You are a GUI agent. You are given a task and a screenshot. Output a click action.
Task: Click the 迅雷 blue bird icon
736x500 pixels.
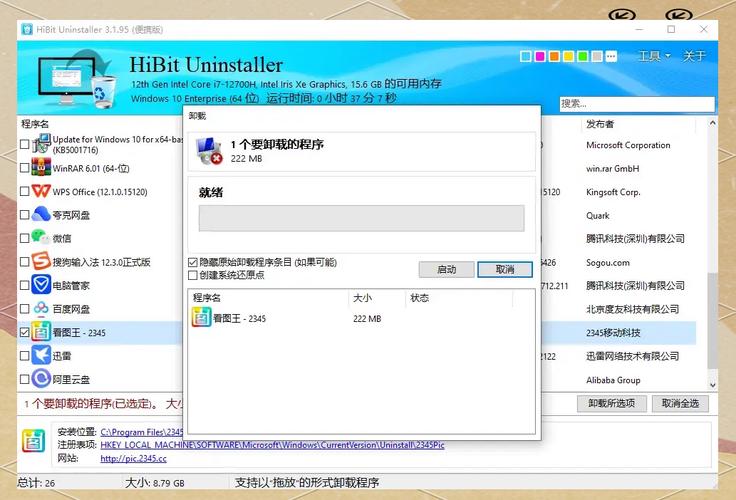[41, 355]
